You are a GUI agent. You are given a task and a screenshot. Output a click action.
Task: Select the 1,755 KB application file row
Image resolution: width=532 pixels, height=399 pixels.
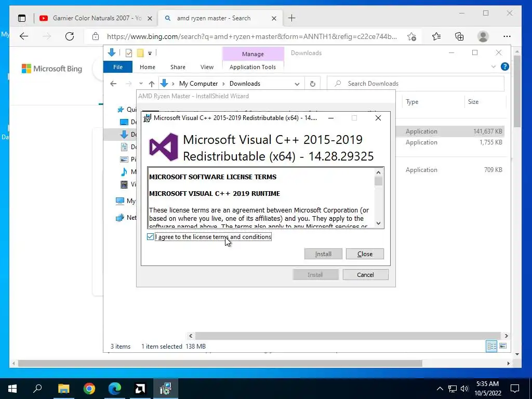(x=450, y=142)
